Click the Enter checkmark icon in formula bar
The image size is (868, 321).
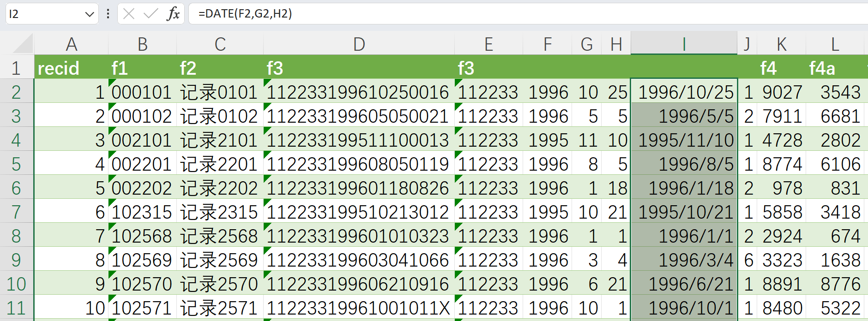point(151,14)
